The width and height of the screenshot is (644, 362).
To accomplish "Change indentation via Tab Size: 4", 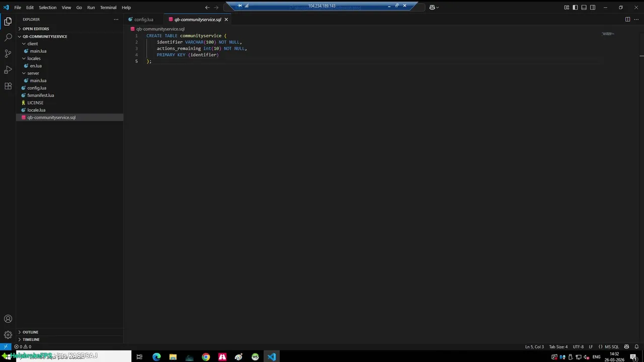I will 558,347.
